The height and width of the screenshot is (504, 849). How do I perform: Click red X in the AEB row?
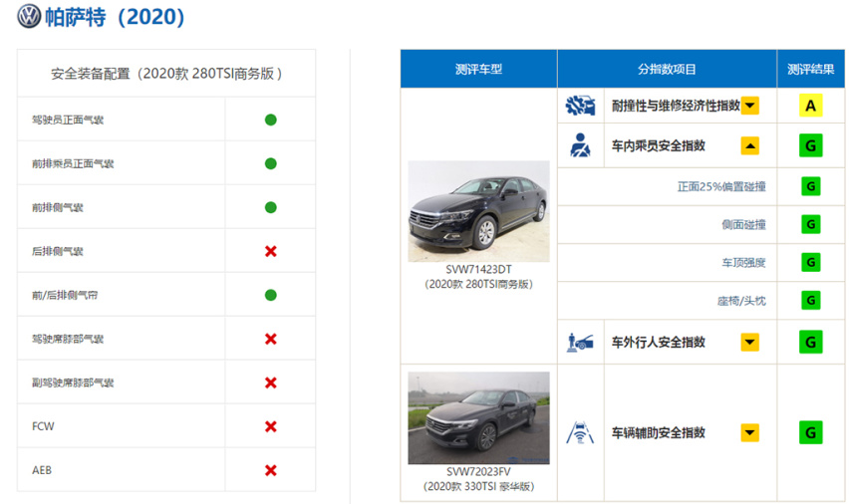[x=271, y=470]
